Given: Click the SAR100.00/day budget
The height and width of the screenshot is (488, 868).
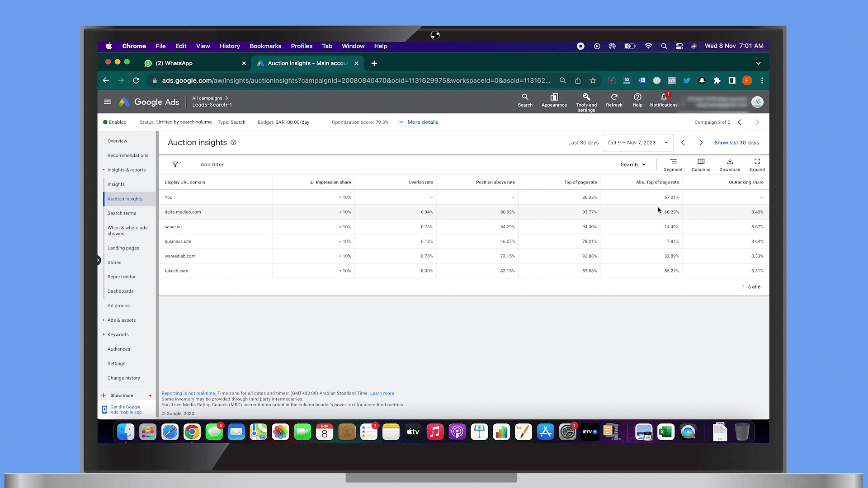Looking at the screenshot, I should tap(292, 122).
